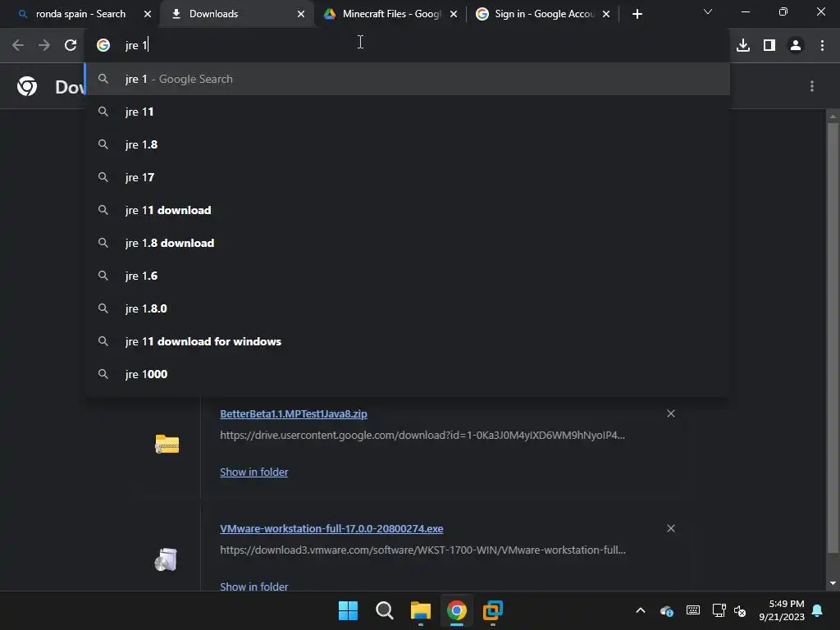Switch to ronda spain Search tab

point(80,14)
